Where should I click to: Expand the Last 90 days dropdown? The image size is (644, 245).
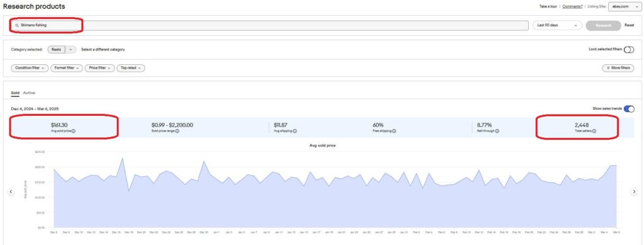point(557,25)
